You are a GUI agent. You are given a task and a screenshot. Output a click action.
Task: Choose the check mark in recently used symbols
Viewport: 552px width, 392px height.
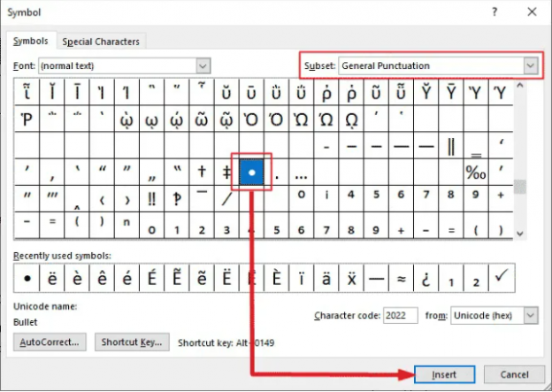500,279
